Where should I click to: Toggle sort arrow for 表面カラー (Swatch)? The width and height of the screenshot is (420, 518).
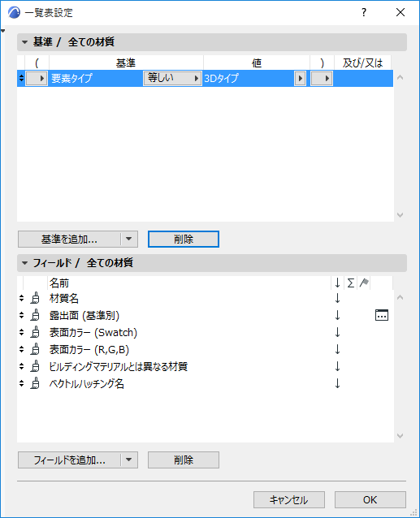pyautogui.click(x=337, y=332)
